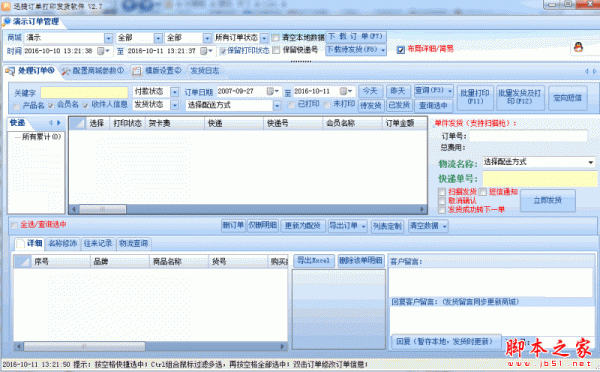Enable 已打印 filter checkbox

click(292, 105)
